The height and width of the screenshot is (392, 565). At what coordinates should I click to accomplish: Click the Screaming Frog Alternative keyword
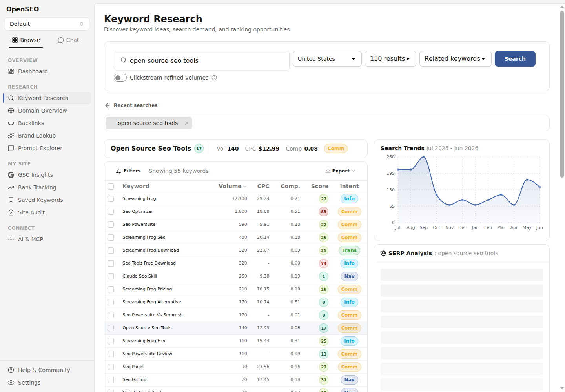[151, 302]
